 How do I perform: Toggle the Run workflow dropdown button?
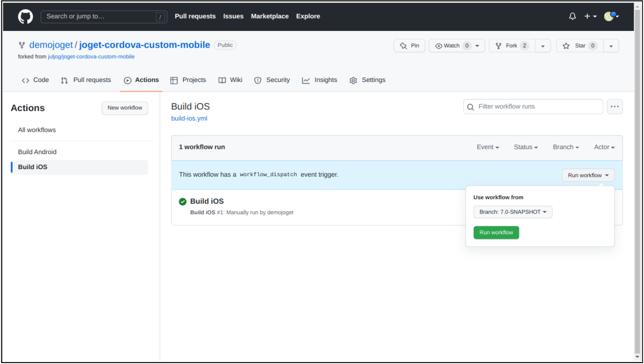tap(588, 175)
